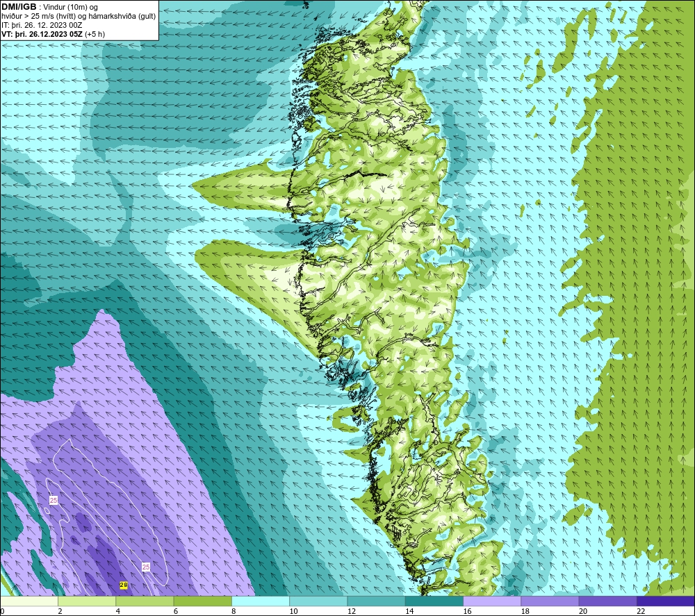The width and height of the screenshot is (695, 616).
Task: Select the 14–16 m/s dark teal legend swatch
Action: coord(434,601)
